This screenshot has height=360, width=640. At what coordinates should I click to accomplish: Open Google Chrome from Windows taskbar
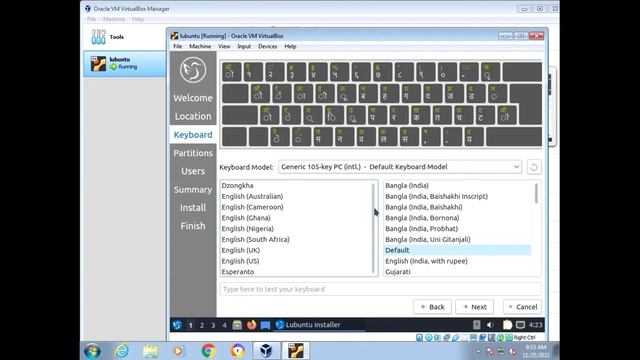208,351
